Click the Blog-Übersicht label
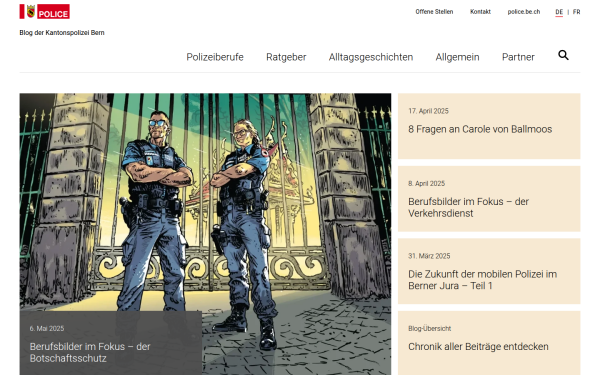This screenshot has height=375, width=600. click(429, 329)
